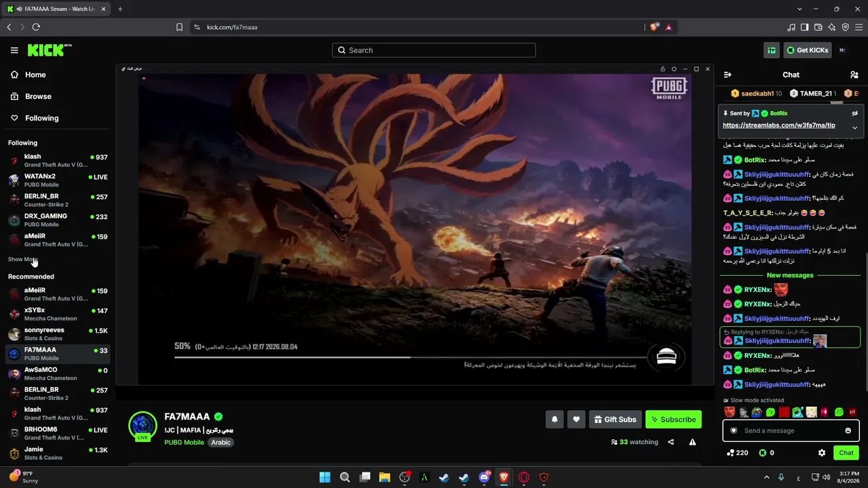
Task: Click the Send a message input field
Action: click(791, 430)
